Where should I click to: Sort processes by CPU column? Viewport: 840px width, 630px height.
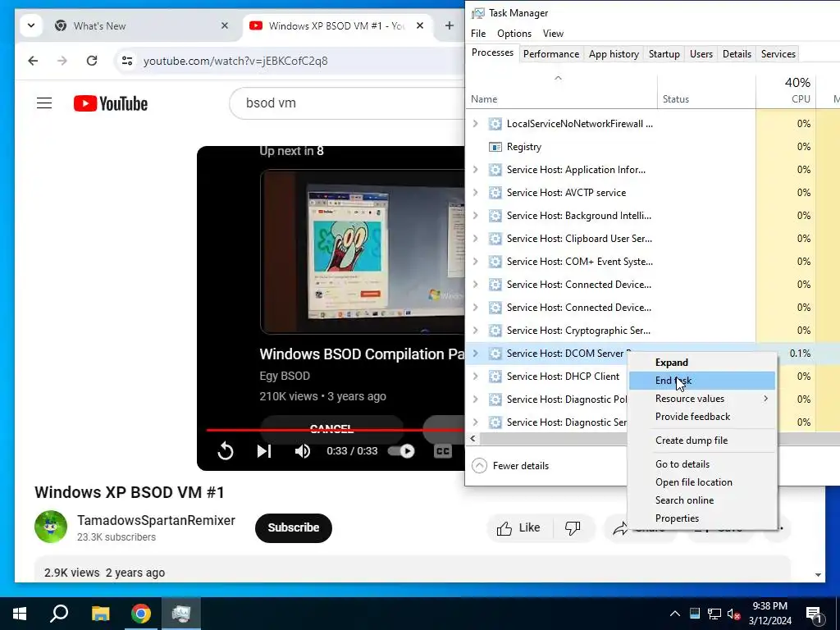[x=786, y=90]
